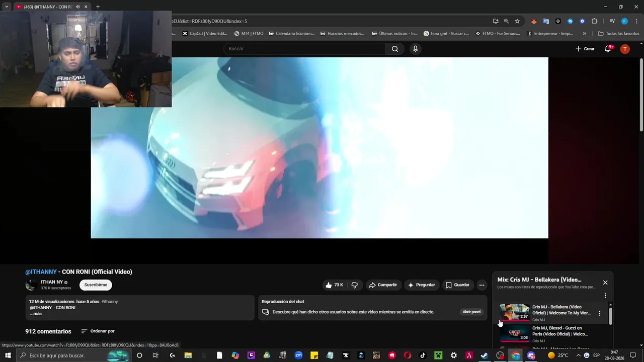Open the MT4 | FTMO bookmark
644x362 pixels.
(x=249, y=34)
